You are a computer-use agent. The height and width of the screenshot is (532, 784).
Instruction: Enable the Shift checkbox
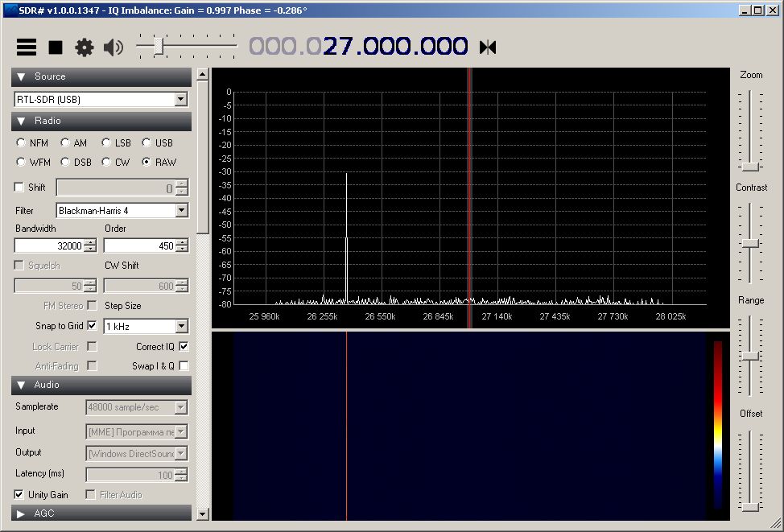pyautogui.click(x=19, y=188)
